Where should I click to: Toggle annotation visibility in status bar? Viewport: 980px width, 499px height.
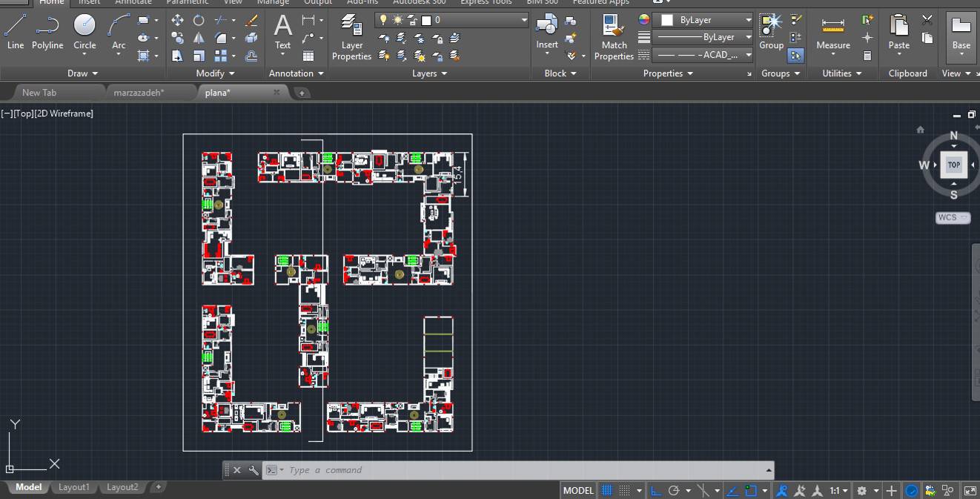coord(781,491)
